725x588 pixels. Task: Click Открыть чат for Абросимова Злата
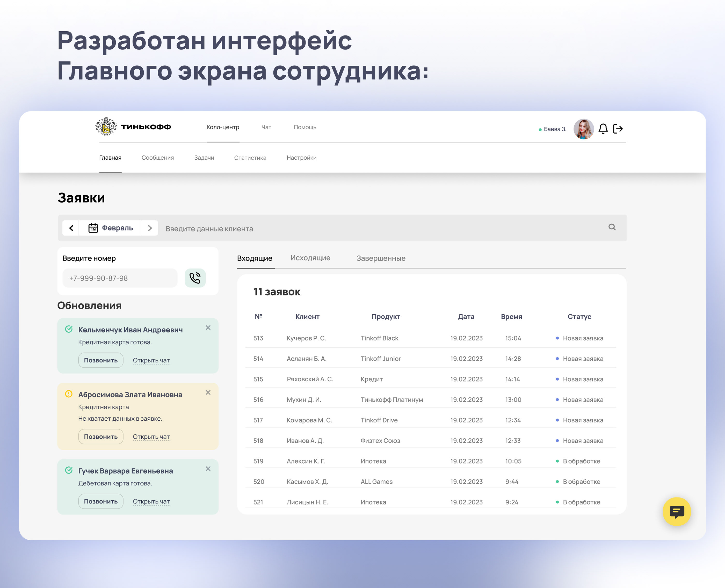click(151, 437)
